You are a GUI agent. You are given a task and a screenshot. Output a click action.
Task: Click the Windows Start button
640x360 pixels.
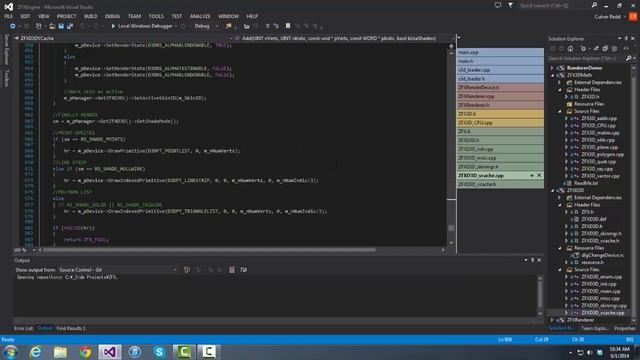10,352
